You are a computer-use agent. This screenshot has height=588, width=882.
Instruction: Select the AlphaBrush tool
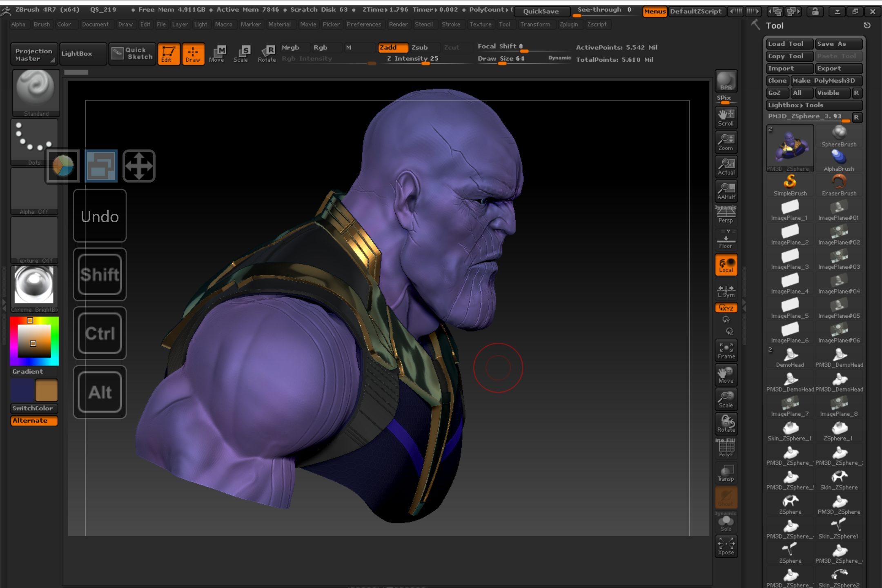(x=839, y=161)
